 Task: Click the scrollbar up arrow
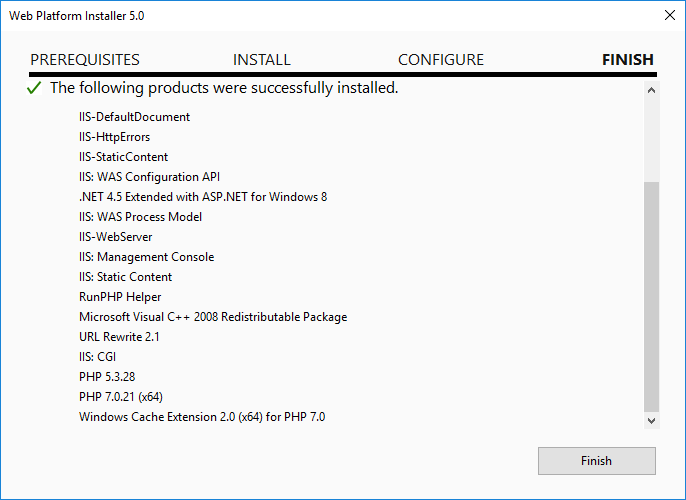click(x=651, y=91)
